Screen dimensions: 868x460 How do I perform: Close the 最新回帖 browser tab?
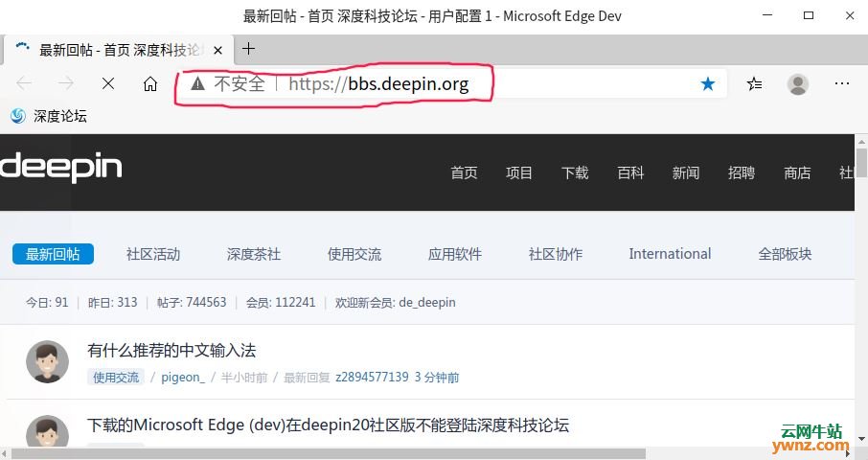[x=218, y=51]
